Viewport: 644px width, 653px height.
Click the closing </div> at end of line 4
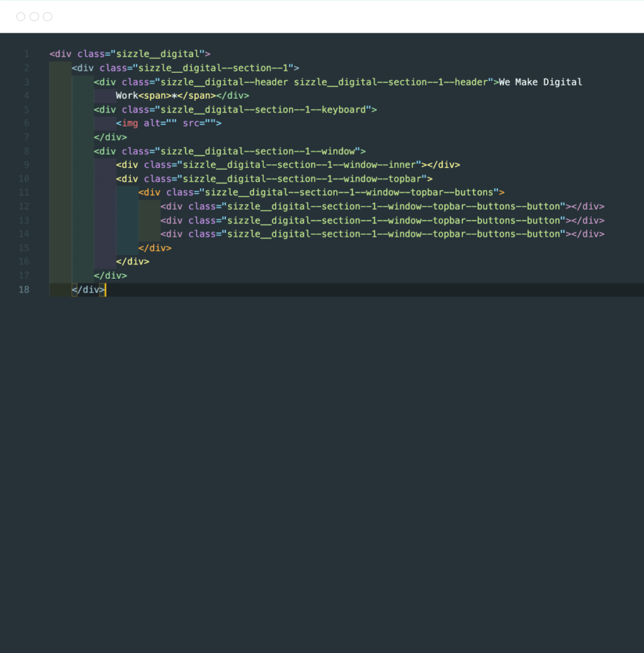(233, 95)
